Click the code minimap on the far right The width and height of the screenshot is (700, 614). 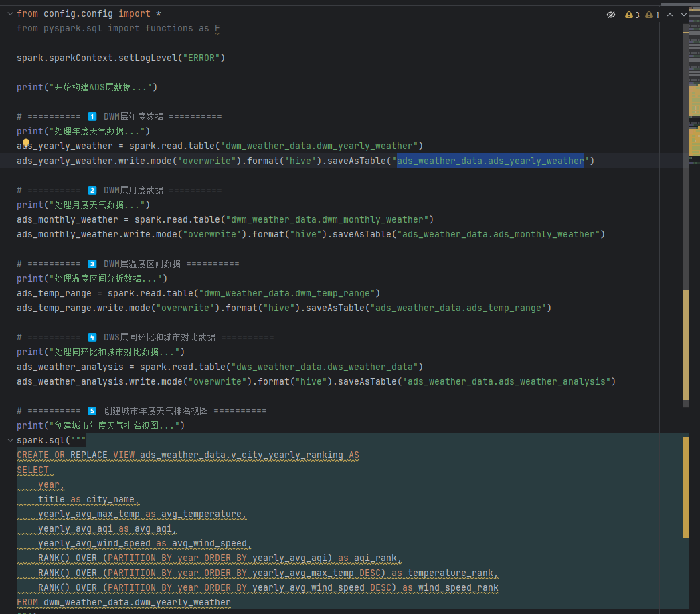point(694,85)
